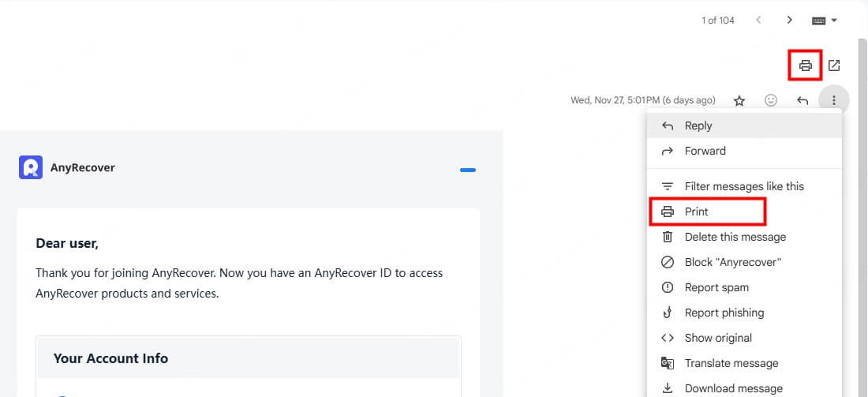Click the AnyRecover logo icon
Screen dimensions: 868x397
tap(31, 167)
